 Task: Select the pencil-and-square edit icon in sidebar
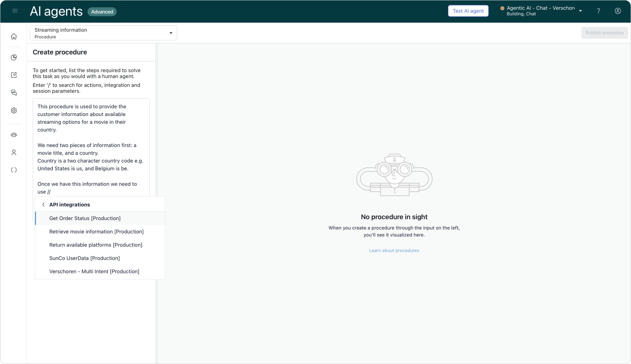click(14, 75)
